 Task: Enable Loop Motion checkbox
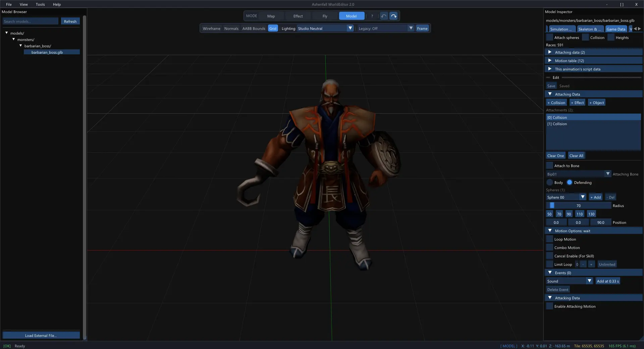pos(549,239)
